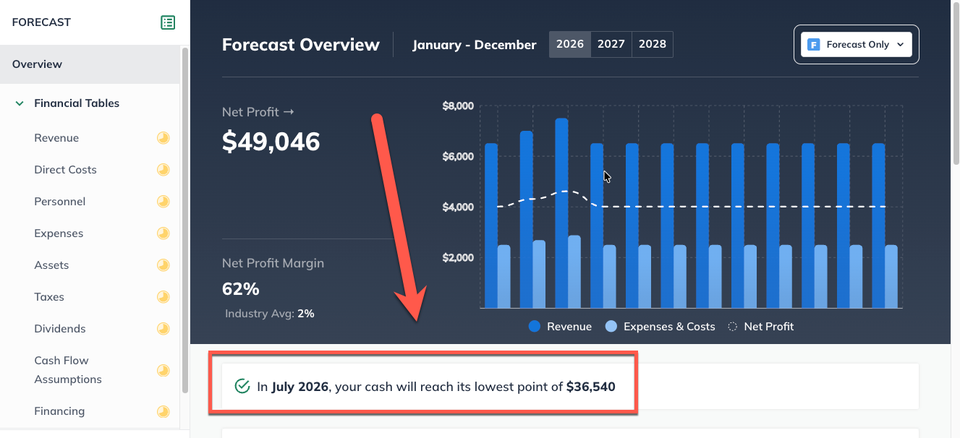The image size is (960, 438).
Task: Open the Assets table
Action: click(51, 265)
